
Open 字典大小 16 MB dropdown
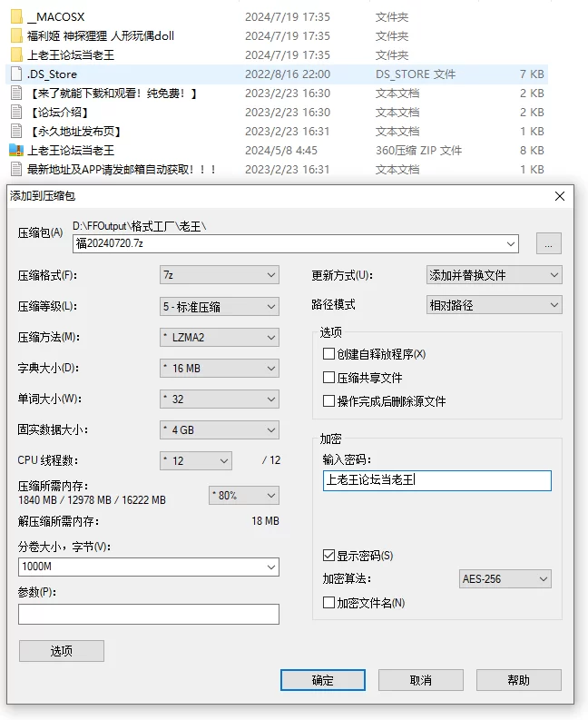tap(220, 369)
